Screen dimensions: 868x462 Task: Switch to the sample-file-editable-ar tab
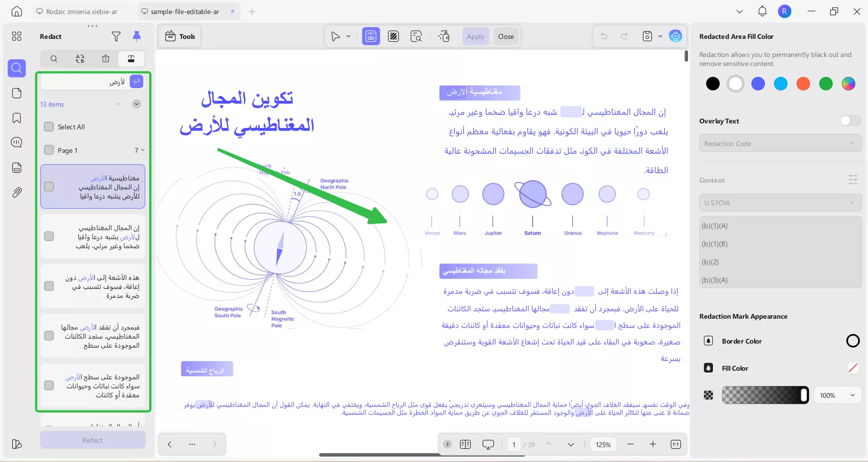[x=185, y=11]
